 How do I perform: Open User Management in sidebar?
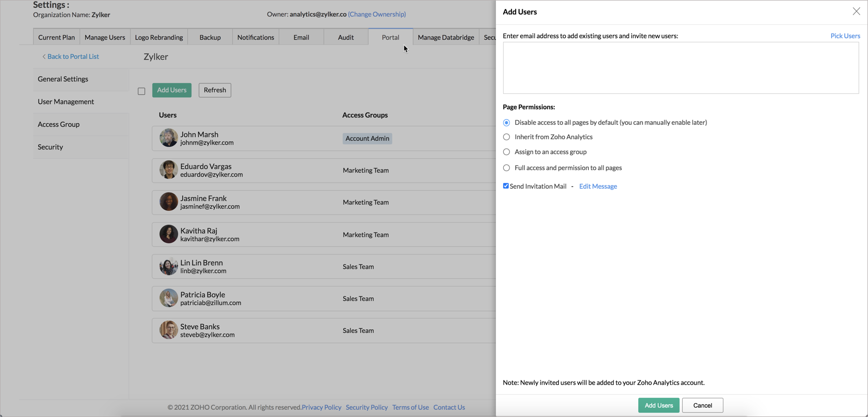tap(81, 102)
